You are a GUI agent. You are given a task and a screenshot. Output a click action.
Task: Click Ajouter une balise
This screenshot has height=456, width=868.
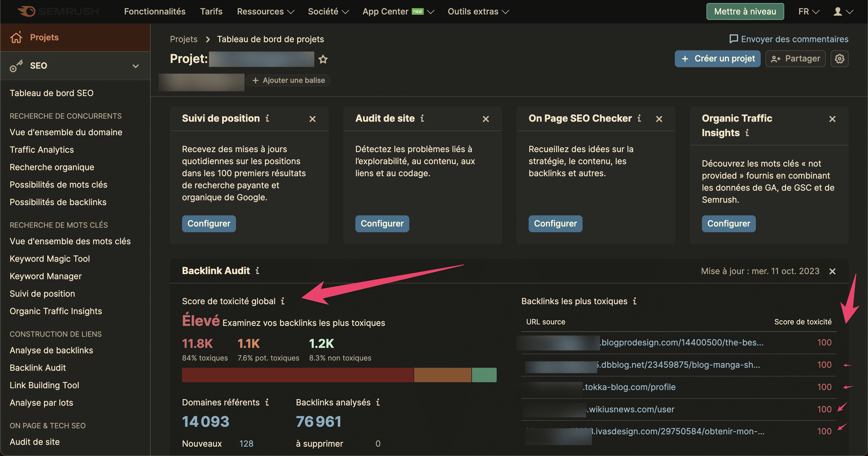pos(288,80)
